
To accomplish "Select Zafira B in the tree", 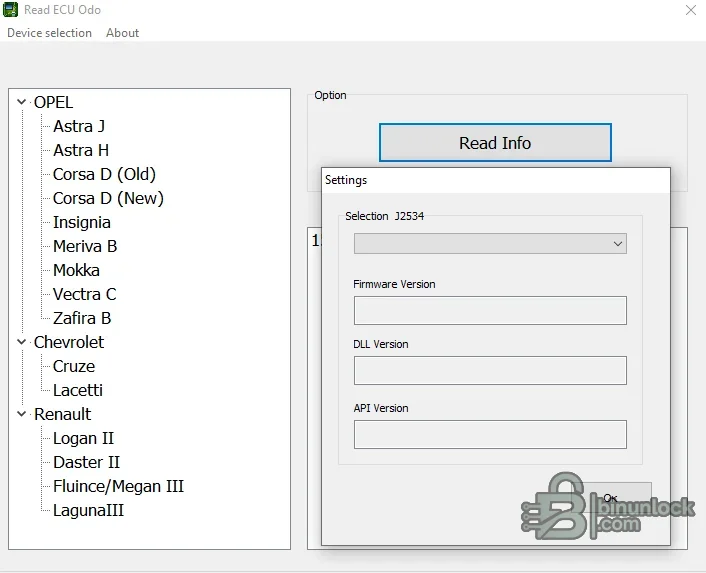I will (x=82, y=318).
